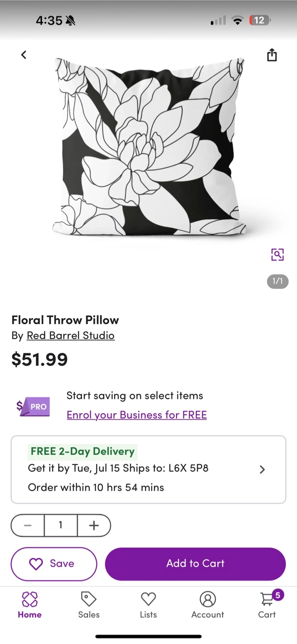This screenshot has width=297, height=644.
Task: Tap the share icon
Action: tap(272, 55)
